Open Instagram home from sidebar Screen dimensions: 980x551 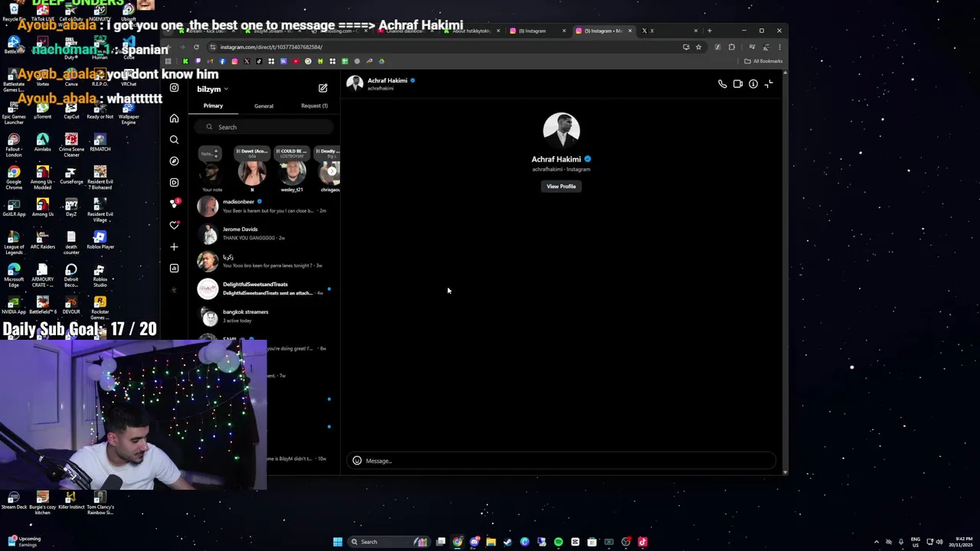coord(174,119)
